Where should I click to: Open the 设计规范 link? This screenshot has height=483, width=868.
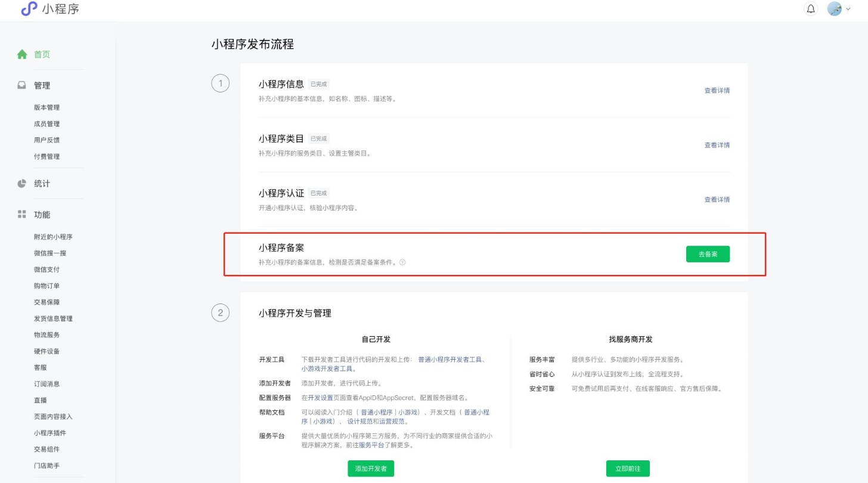pyautogui.click(x=359, y=421)
